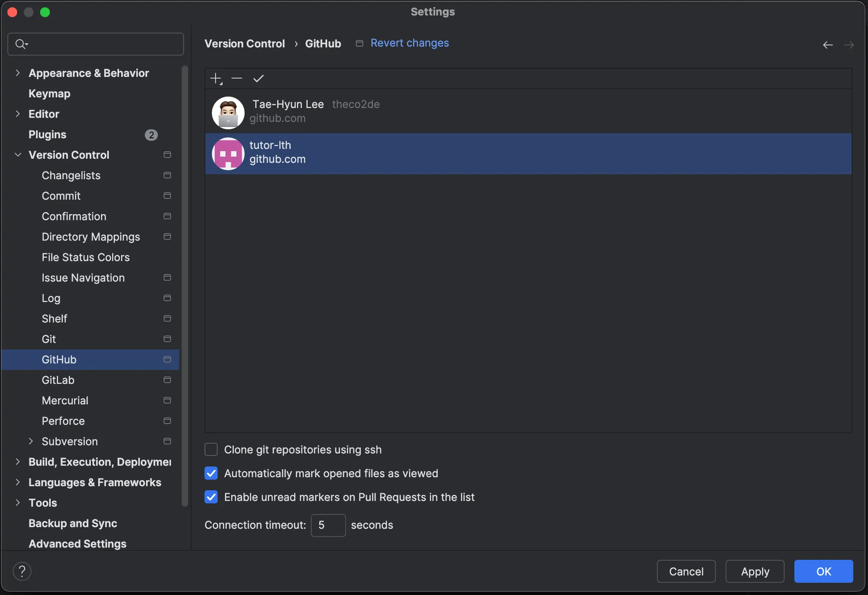Click the Revert changes link

(409, 43)
